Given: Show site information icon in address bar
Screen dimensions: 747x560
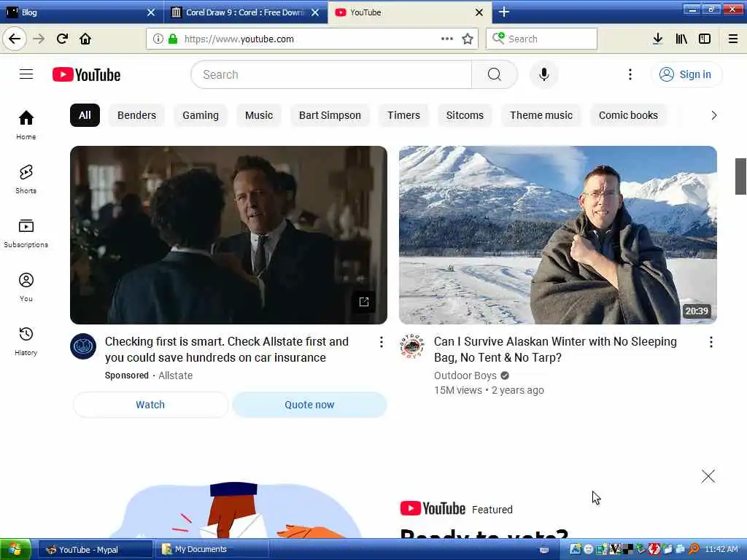Looking at the screenshot, I should (158, 39).
